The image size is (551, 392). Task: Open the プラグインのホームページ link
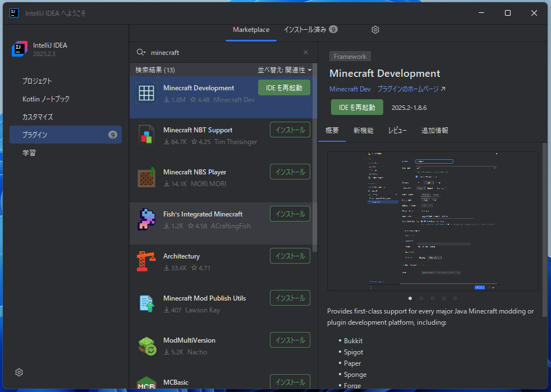[x=408, y=89]
